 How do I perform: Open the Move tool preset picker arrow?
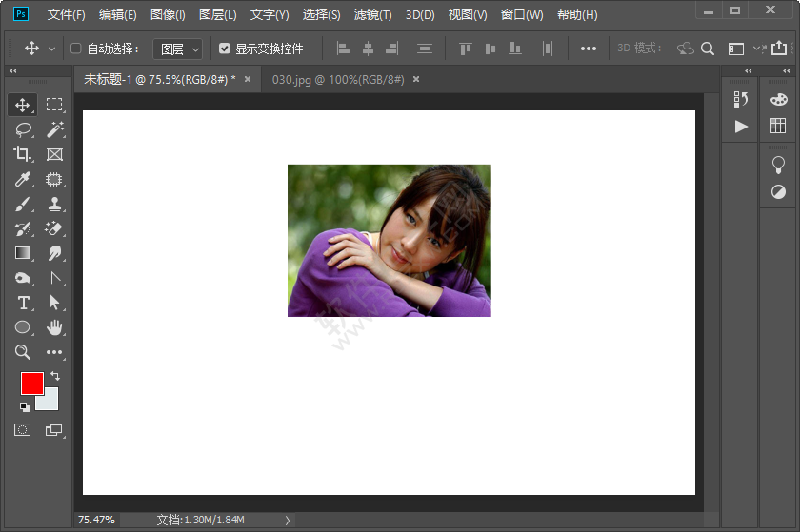click(x=51, y=49)
